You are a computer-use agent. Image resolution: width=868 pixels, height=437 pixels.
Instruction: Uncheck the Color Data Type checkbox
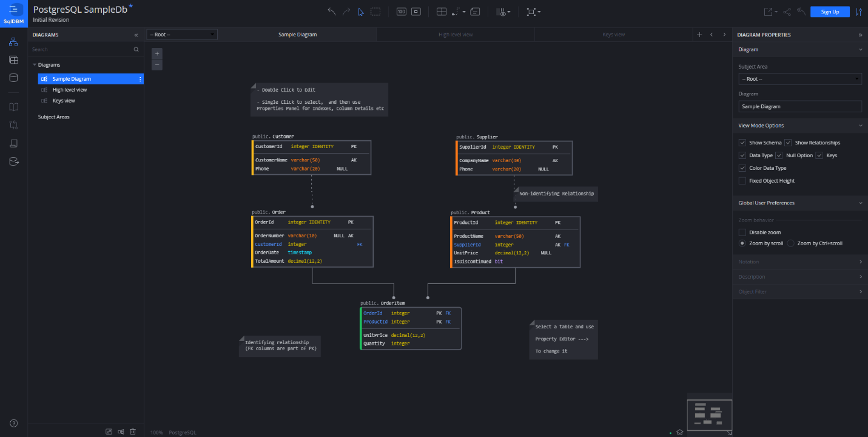pyautogui.click(x=742, y=168)
